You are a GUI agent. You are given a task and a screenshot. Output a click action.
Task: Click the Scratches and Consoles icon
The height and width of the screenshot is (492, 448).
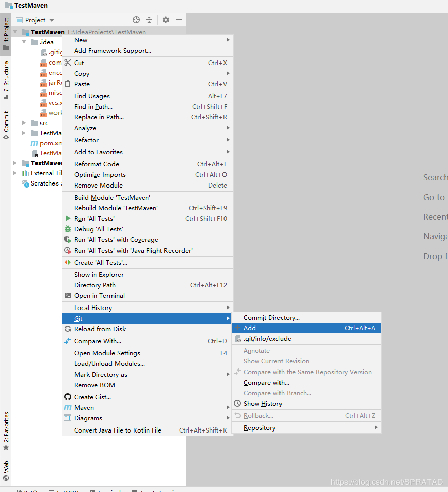click(x=25, y=183)
